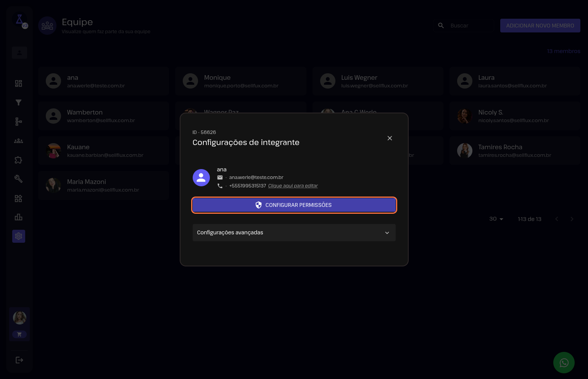
Task: Open the WhatsApp chat floating button
Action: [564, 363]
